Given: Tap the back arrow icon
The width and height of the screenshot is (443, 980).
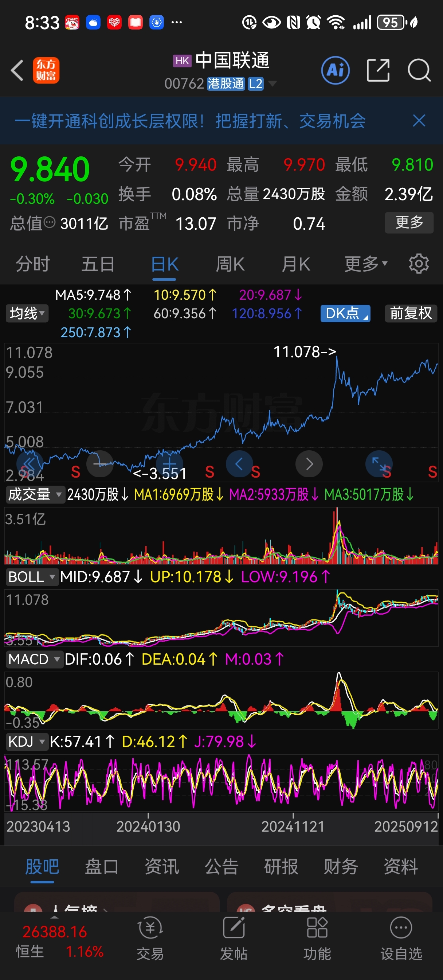Looking at the screenshot, I should pyautogui.click(x=17, y=70).
